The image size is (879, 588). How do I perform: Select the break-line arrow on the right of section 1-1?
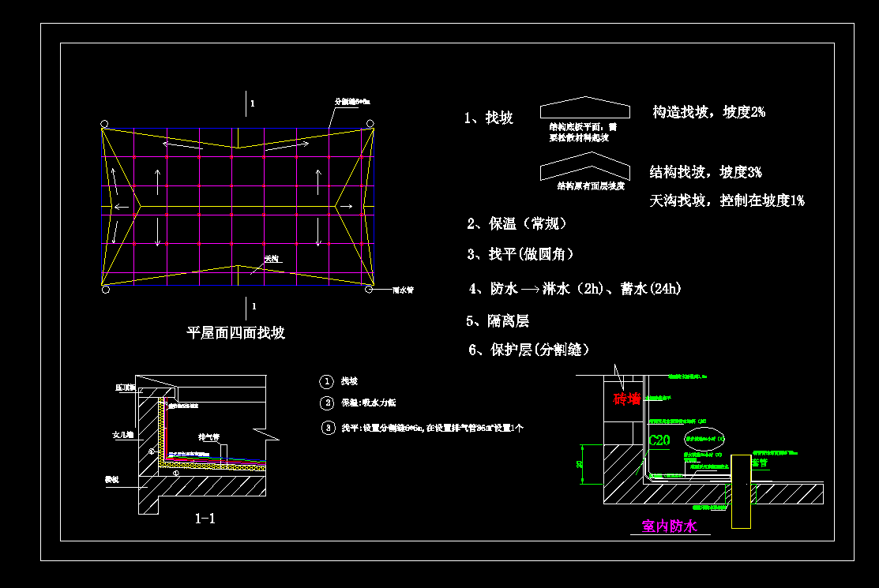tap(265, 433)
